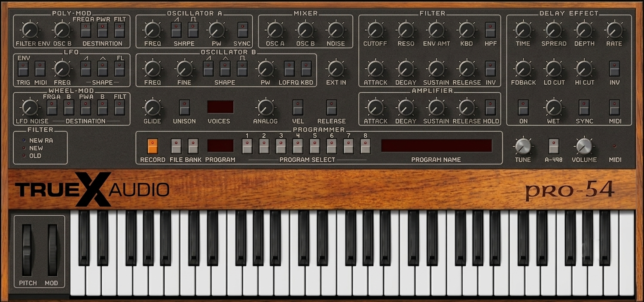The height and width of the screenshot is (302, 644).
Task: Click the EXT IN knob
Action: point(336,69)
